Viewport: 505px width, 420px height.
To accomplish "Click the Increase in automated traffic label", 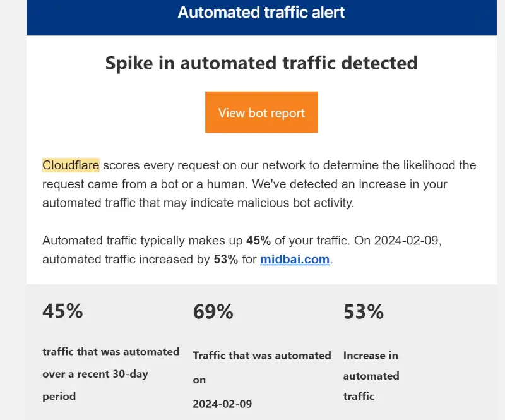I will coord(371,376).
